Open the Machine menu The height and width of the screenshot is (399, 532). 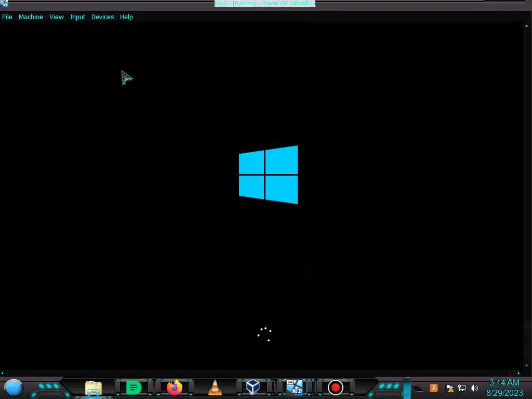tap(31, 17)
